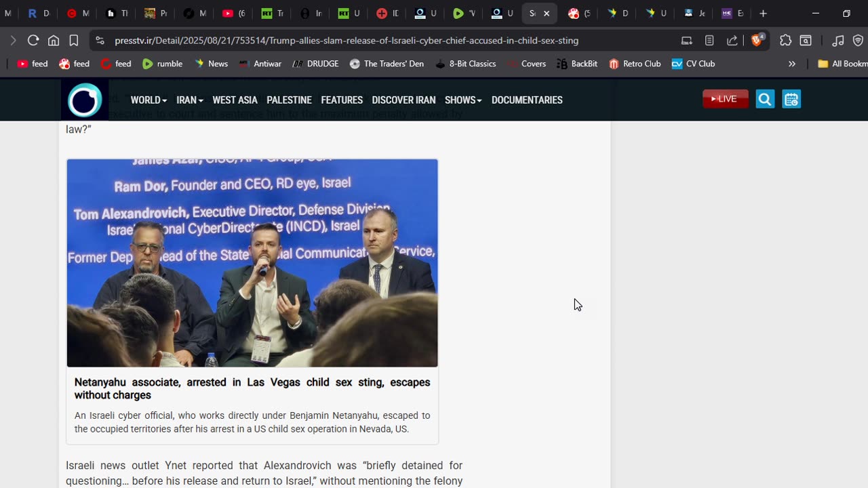This screenshot has height=488, width=868.
Task: Open the WEST ASIA section
Action: tap(235, 100)
